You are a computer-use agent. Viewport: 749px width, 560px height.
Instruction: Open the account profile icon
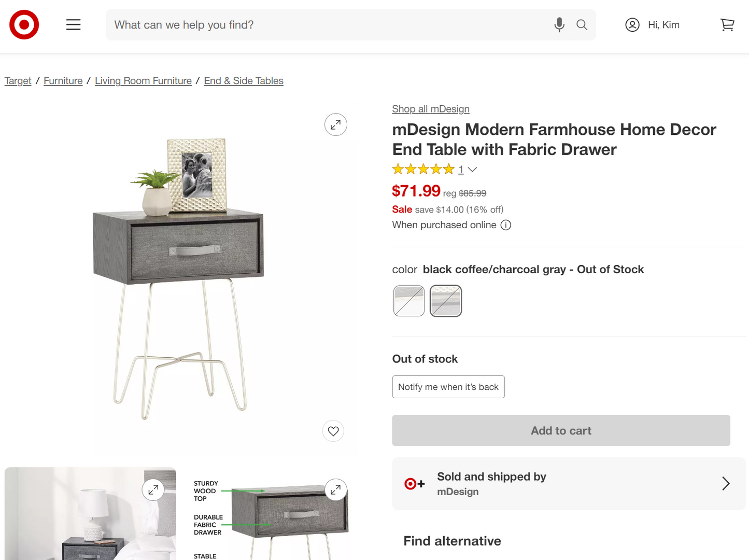pyautogui.click(x=632, y=24)
